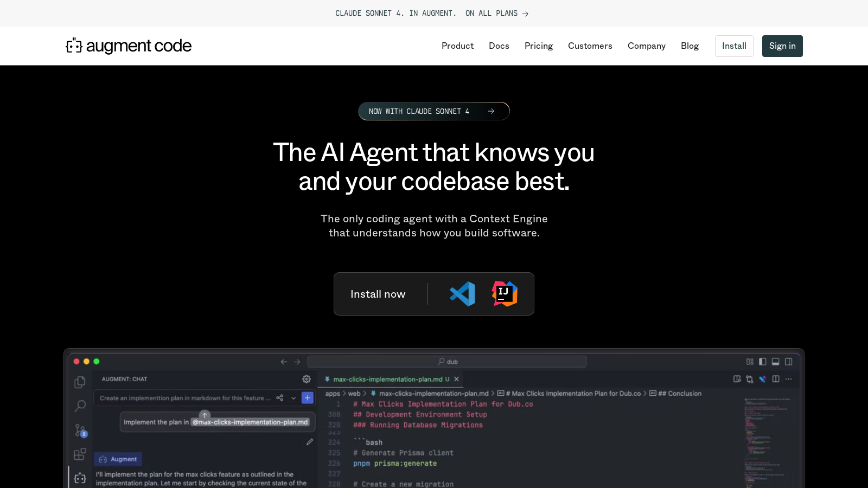The height and width of the screenshot is (488, 868).
Task: Toggle the bottom panel layout icon
Action: tap(776, 362)
